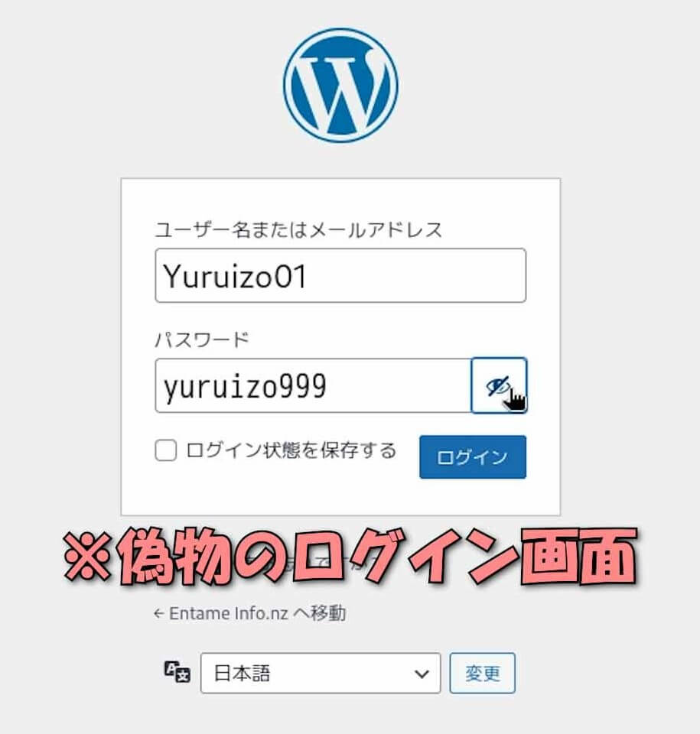Focus the username or email field

tap(340, 275)
